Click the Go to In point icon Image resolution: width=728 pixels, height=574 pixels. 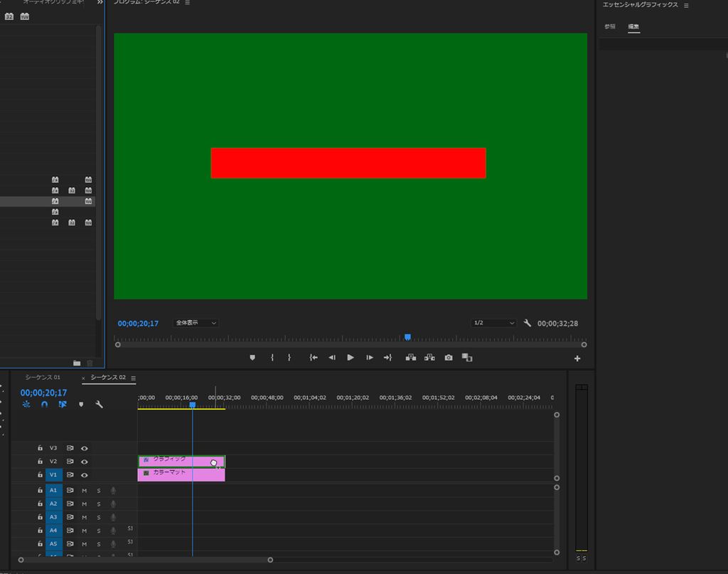(x=314, y=358)
